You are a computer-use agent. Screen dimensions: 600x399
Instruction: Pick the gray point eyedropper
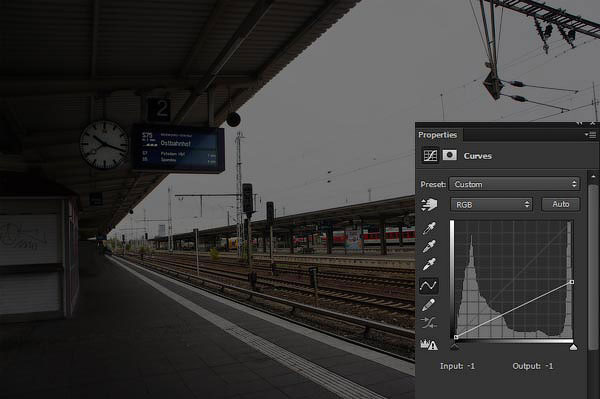click(x=429, y=246)
